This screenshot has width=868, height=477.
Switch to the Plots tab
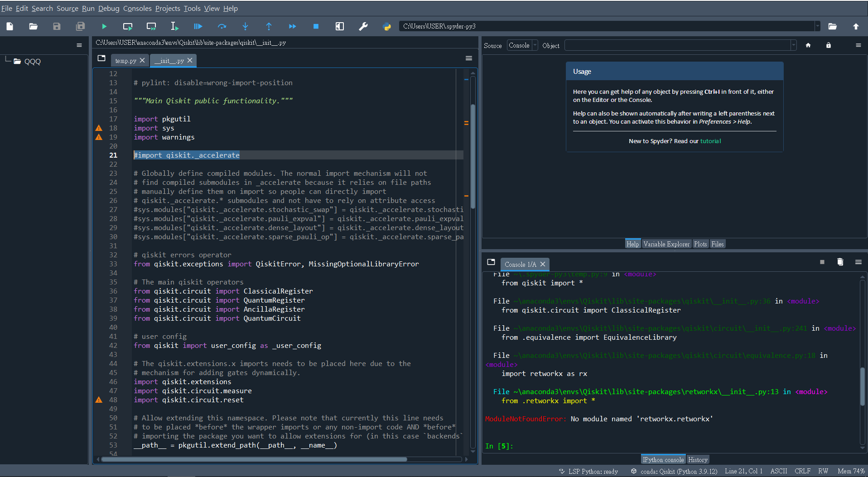(700, 244)
